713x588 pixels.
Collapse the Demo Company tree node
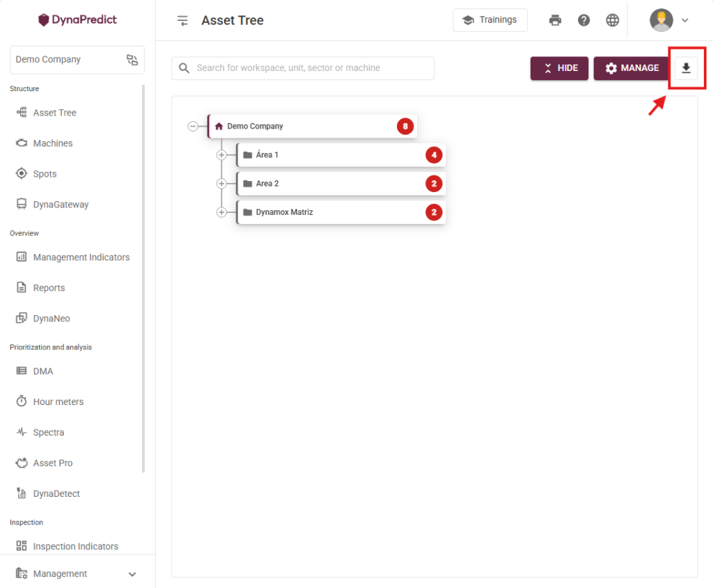point(193,127)
